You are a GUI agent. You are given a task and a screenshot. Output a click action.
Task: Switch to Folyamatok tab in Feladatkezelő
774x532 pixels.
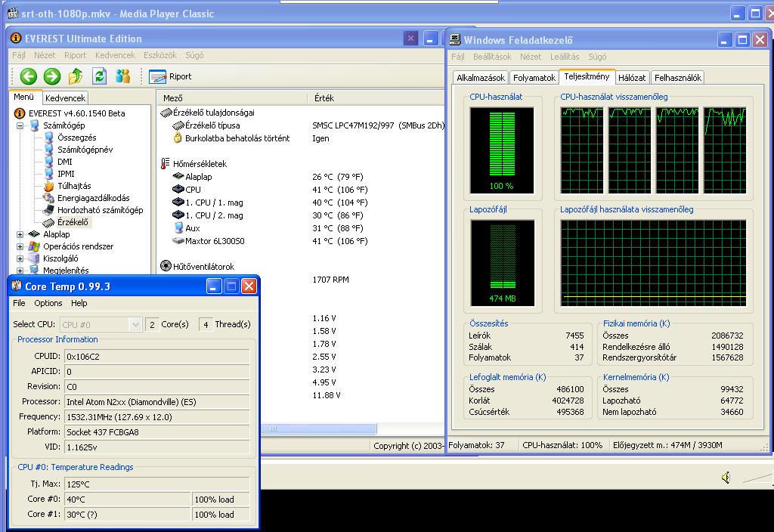(x=534, y=78)
